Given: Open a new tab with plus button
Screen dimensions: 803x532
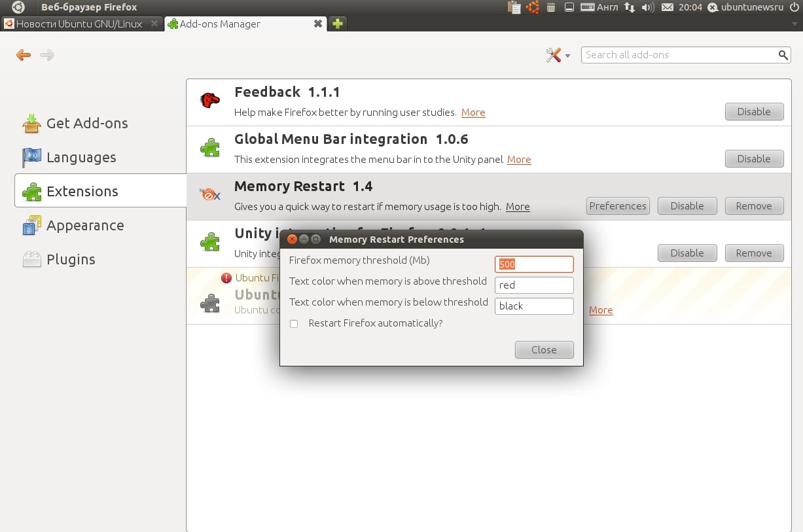Looking at the screenshot, I should click(x=337, y=24).
